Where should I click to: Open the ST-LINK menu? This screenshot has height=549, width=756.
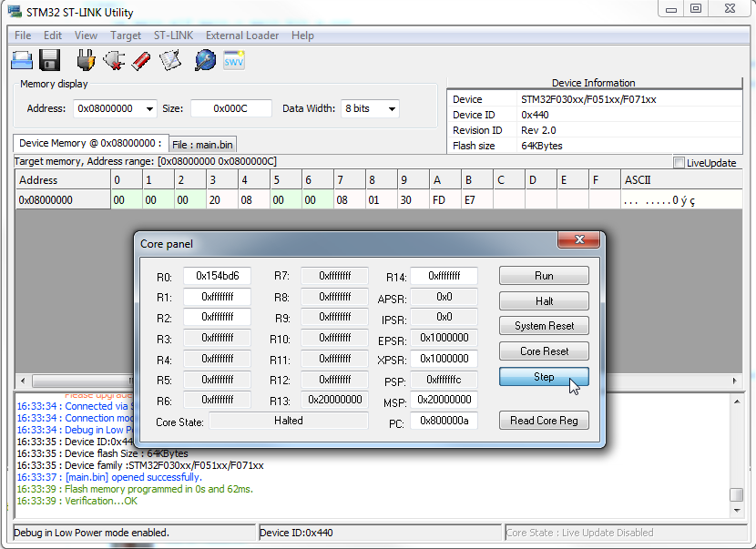[173, 36]
